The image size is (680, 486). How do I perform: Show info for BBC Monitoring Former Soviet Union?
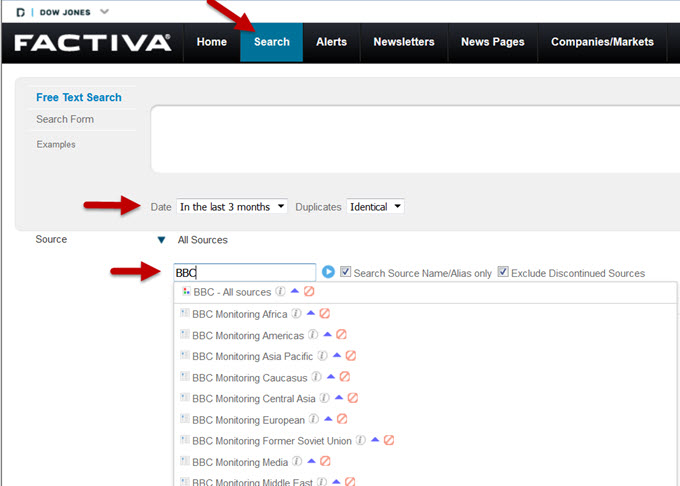click(361, 440)
